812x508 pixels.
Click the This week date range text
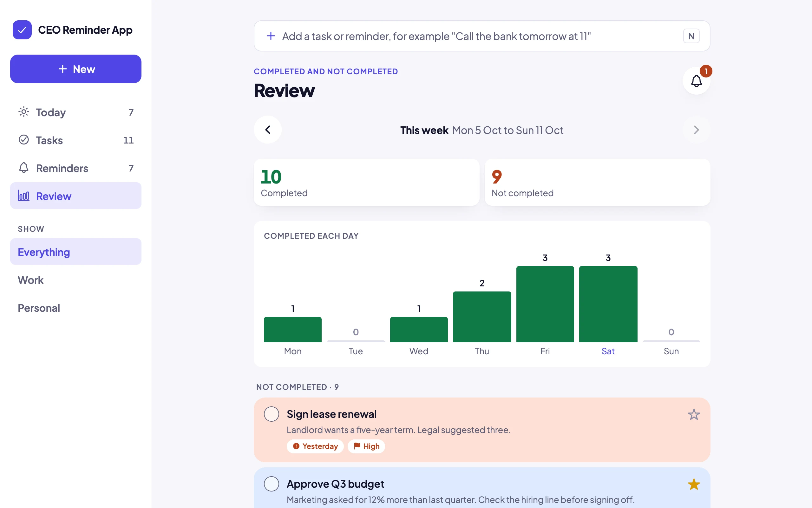pos(482,130)
